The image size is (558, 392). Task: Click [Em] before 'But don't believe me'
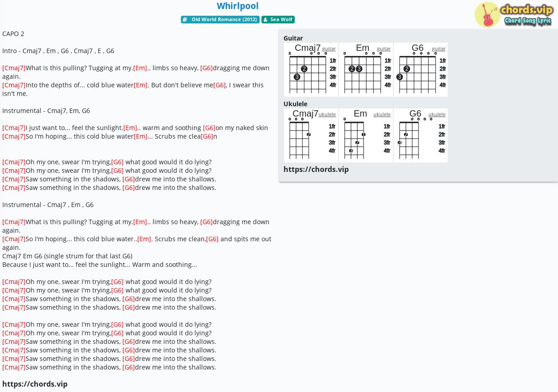pos(140,85)
